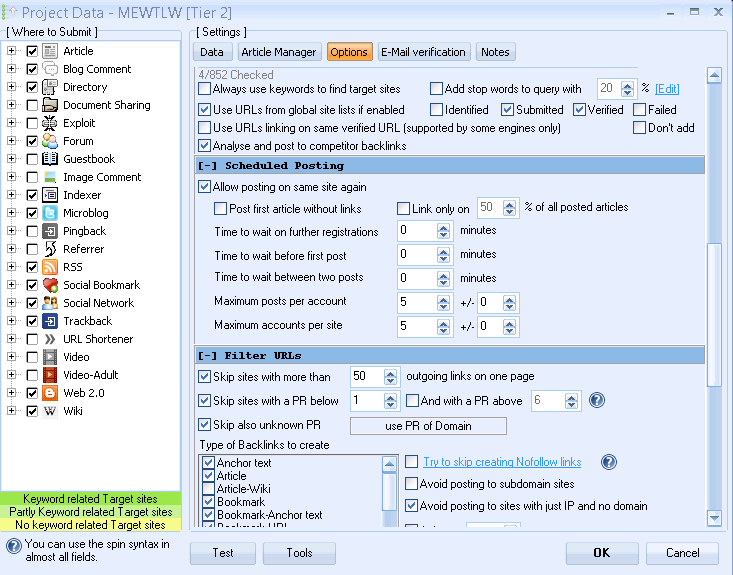Viewport: 733px width, 575px height.
Task: Uncheck the Article engine checkbox
Action: point(32,51)
